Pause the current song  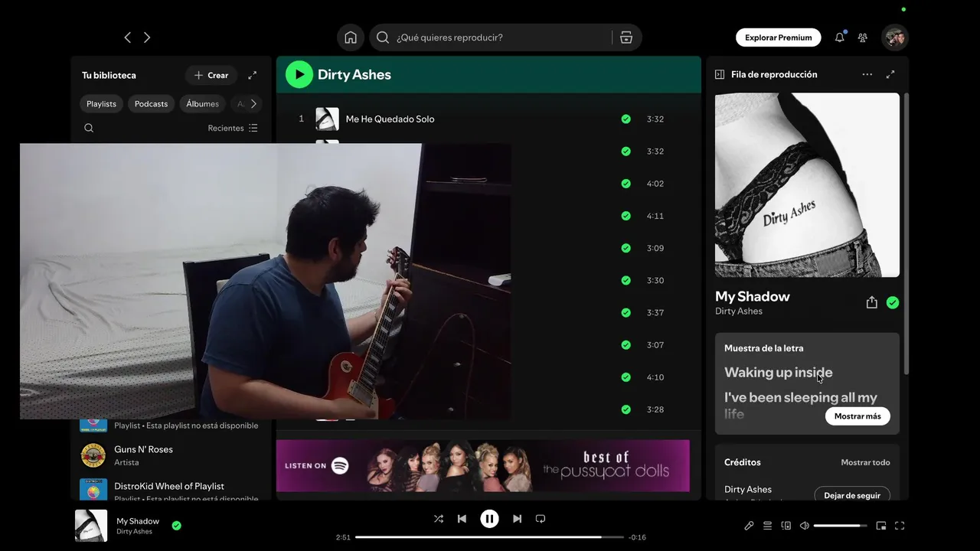(489, 519)
